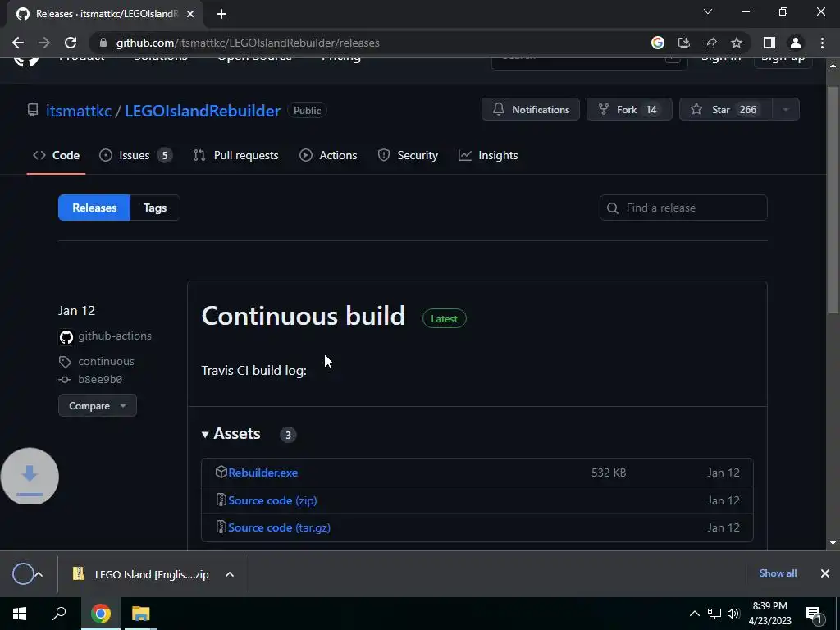Expand the Compare dropdown
Screen dimensions: 840x630
pos(98,405)
